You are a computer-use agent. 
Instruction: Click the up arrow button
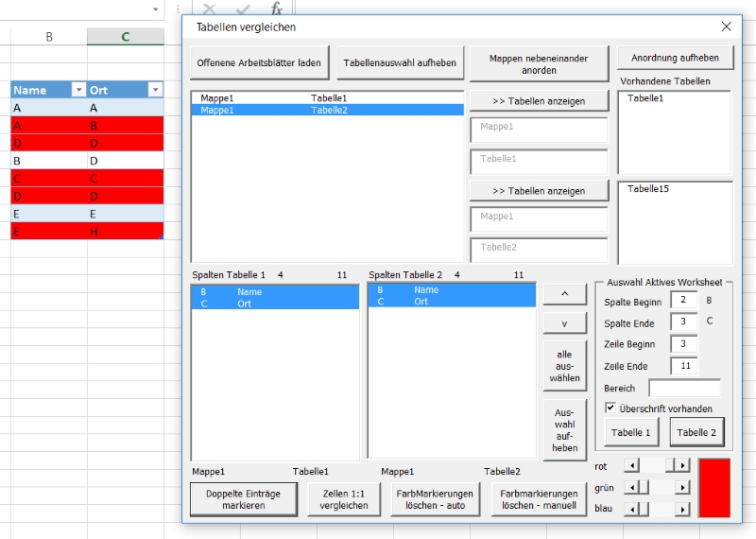tap(565, 294)
